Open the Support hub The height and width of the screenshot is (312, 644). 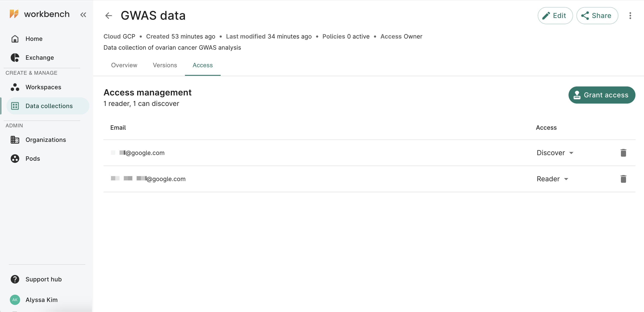tap(43, 279)
